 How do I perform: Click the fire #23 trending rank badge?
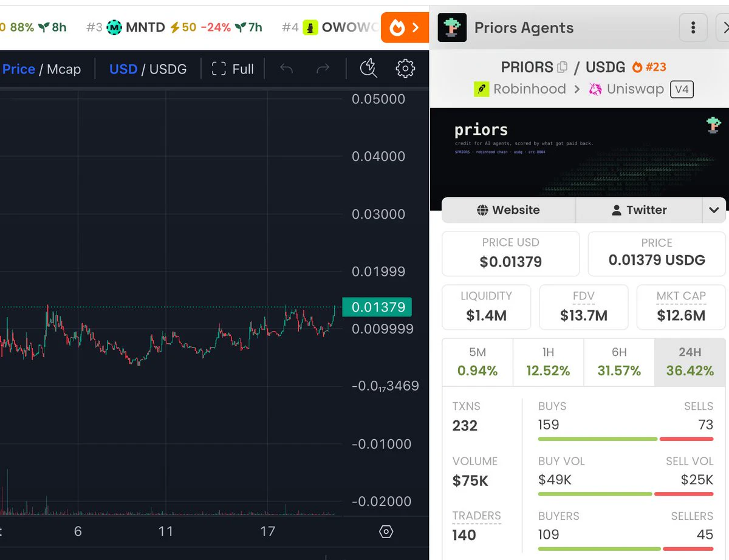click(x=649, y=67)
